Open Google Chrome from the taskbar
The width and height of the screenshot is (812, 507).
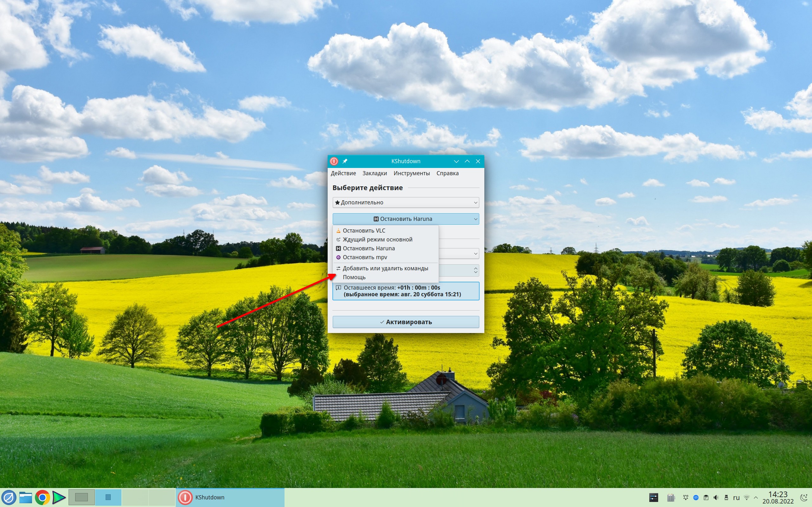[42, 497]
